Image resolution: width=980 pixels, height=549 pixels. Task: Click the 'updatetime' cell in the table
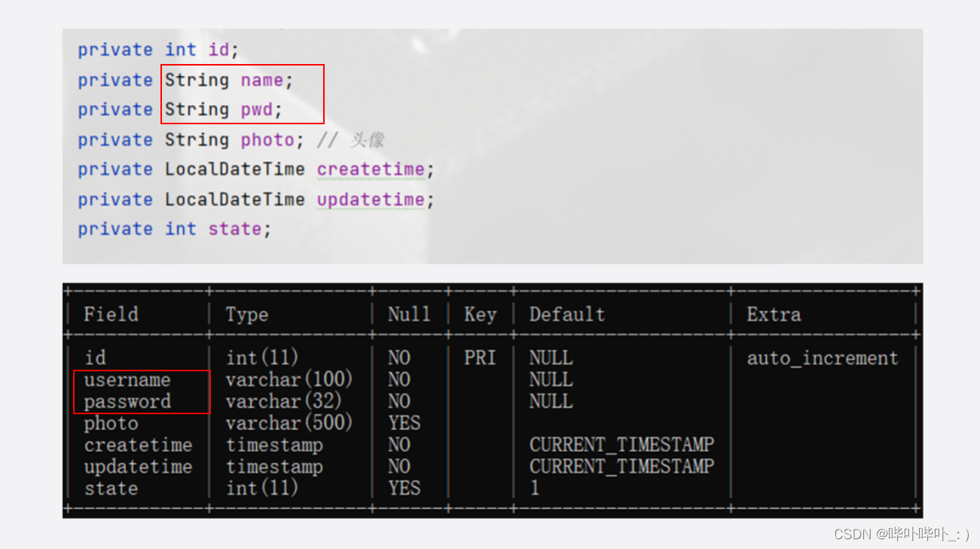(138, 467)
